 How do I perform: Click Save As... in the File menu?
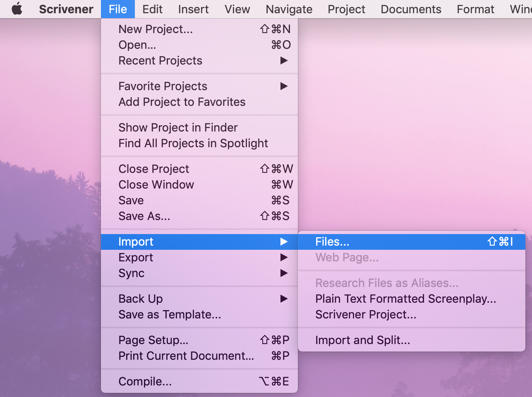click(x=199, y=216)
